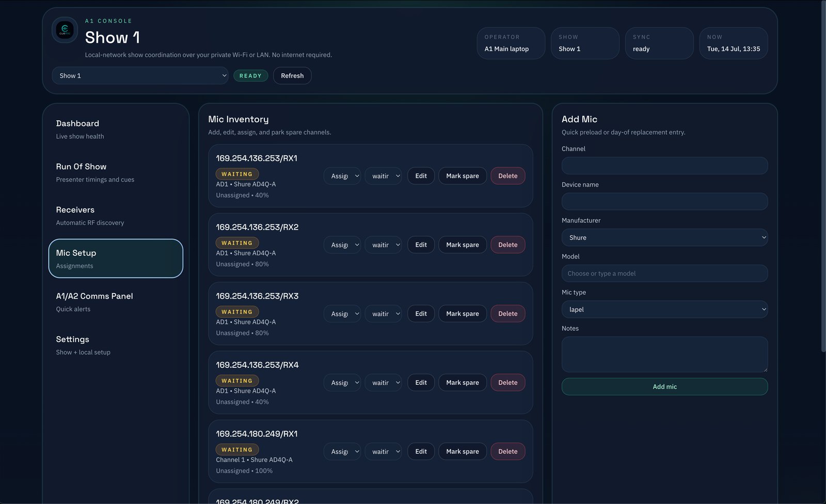Open waiting status dropdown for 169.254.180.249/RX1
The height and width of the screenshot is (504, 826).
(384, 451)
